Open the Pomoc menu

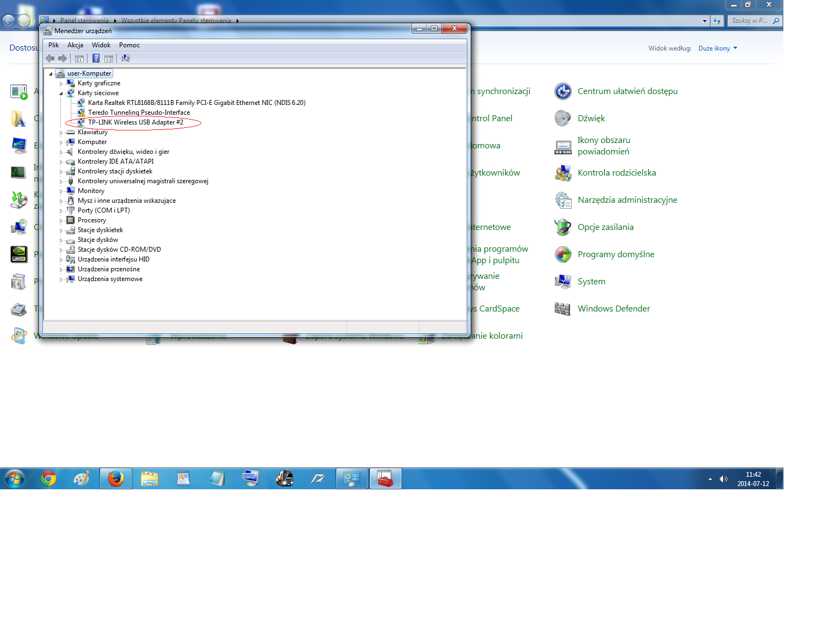[129, 45]
